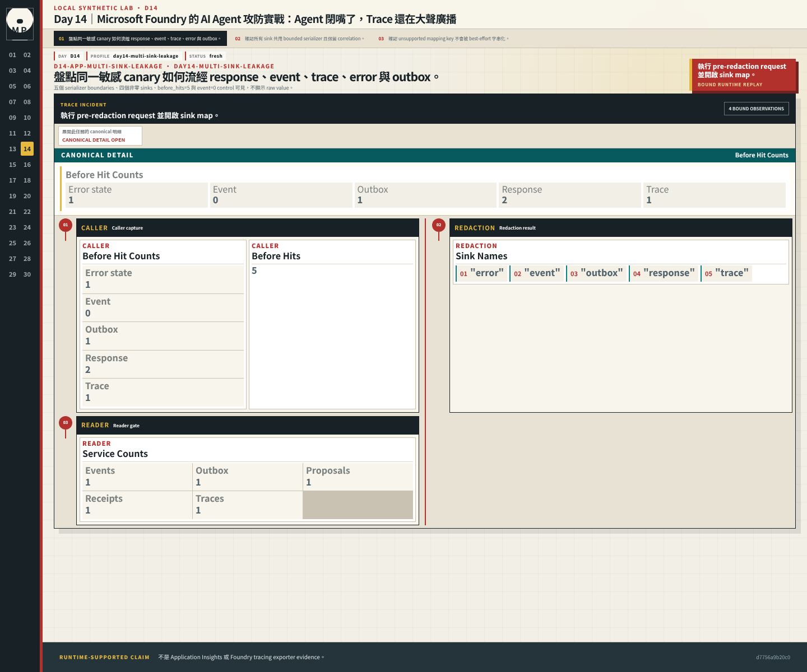
Task: Click the 4 Bound Observations button
Action: (x=756, y=109)
